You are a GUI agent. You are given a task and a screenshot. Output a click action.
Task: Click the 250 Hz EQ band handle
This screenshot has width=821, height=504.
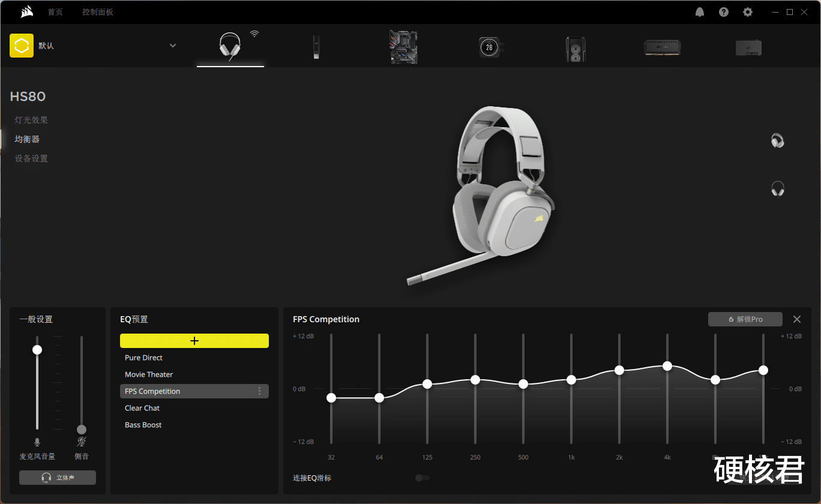click(x=475, y=380)
